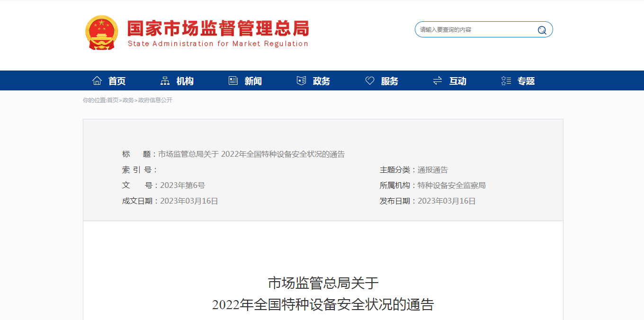Click the 所属机构 value 特种设备安全监察局
This screenshot has height=320, width=644.
tap(452, 186)
